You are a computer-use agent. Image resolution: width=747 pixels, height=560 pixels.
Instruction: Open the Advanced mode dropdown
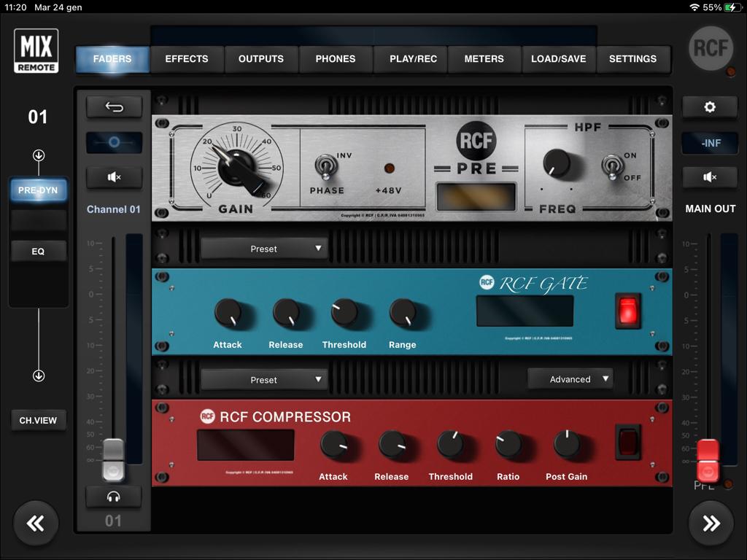coord(570,379)
